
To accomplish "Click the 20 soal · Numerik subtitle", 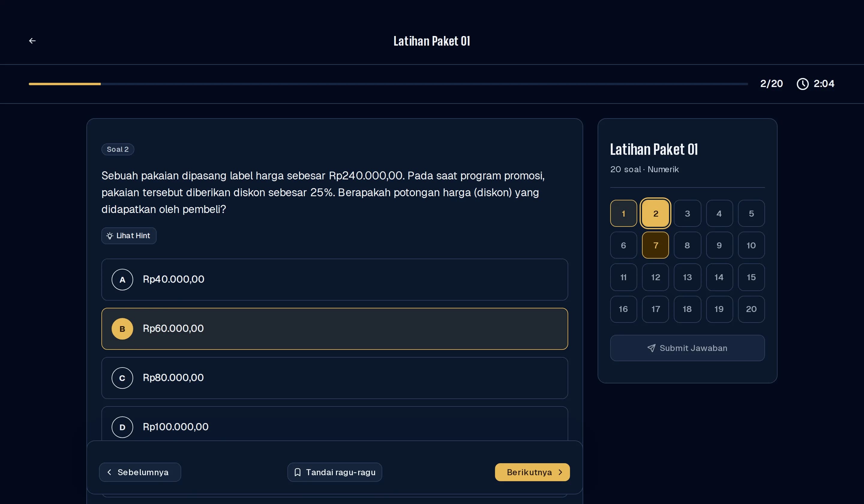I will coord(644,169).
